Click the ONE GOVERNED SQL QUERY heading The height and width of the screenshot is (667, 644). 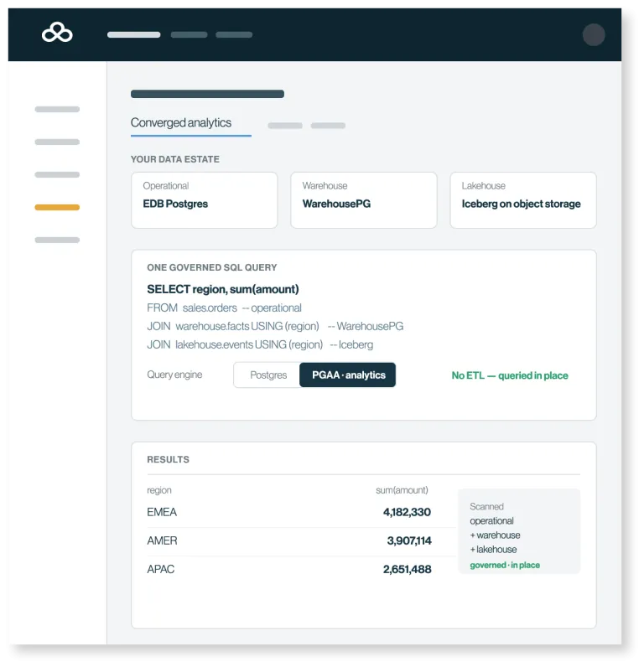point(212,267)
